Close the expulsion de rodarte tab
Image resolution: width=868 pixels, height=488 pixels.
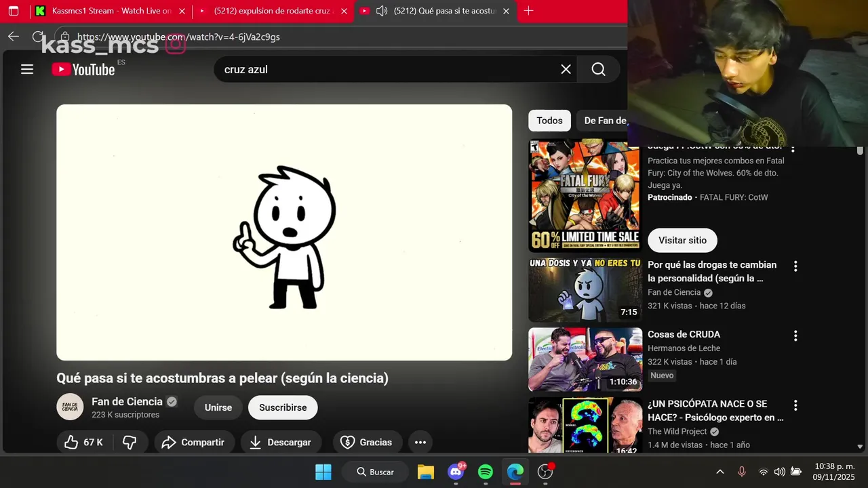click(344, 11)
